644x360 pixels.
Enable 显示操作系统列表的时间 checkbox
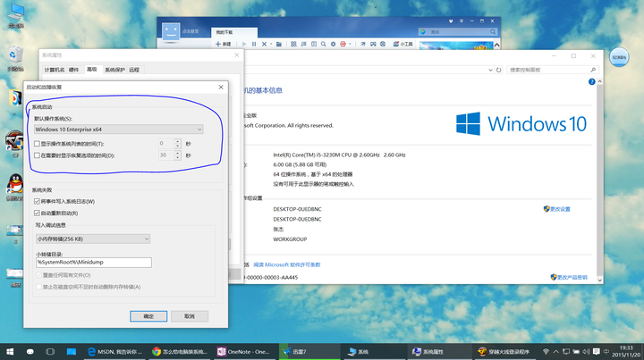pyautogui.click(x=37, y=144)
